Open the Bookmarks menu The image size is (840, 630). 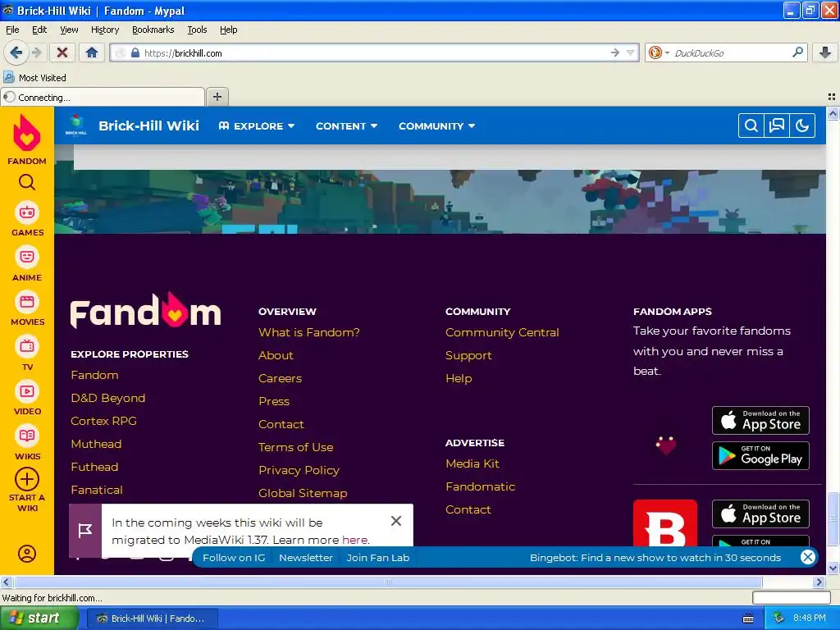[153, 30]
